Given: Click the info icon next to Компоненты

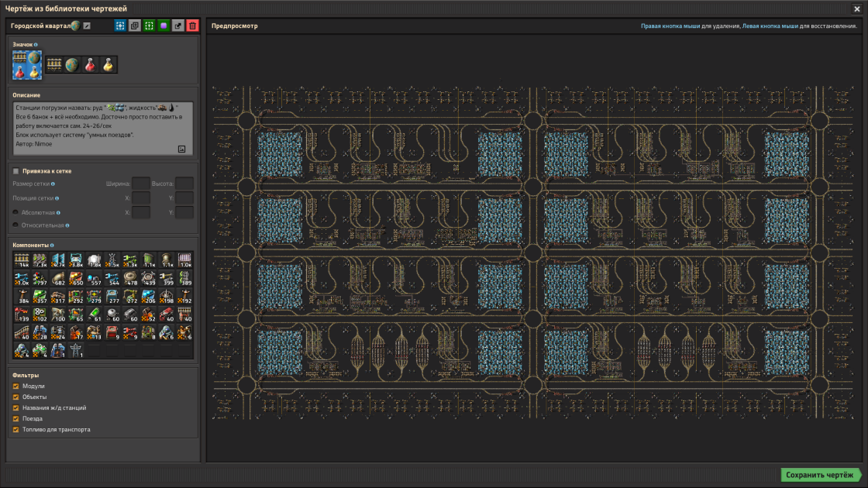Looking at the screenshot, I should (52, 245).
